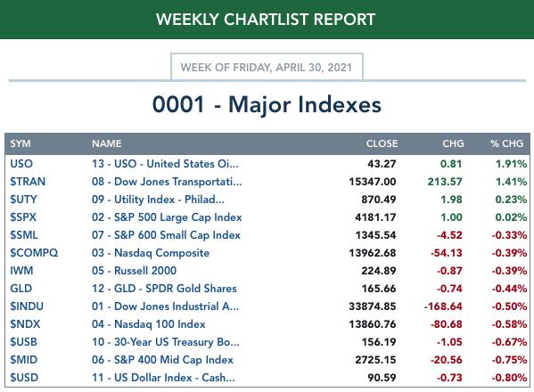
Task: Click the US Dollar Index entry
Action: 163,378
